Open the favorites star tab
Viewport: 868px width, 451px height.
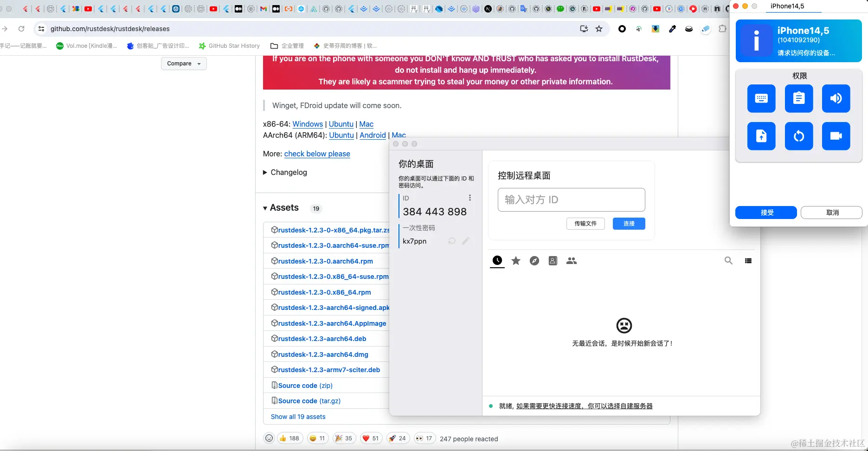516,261
